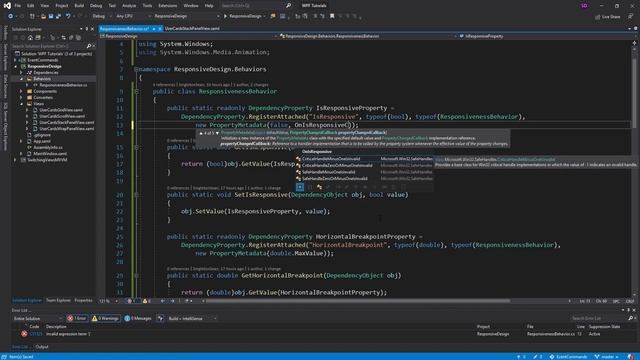This screenshot has width=640, height=360.
Task: Click the Solution Explorer search magnifier icon
Action: pyautogui.click(x=89, y=46)
